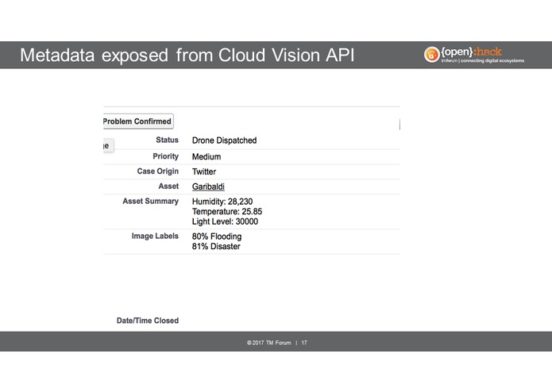Screen dimensions: 552x392
Task: Click the Light Level: 30000 line
Action: [225, 221]
